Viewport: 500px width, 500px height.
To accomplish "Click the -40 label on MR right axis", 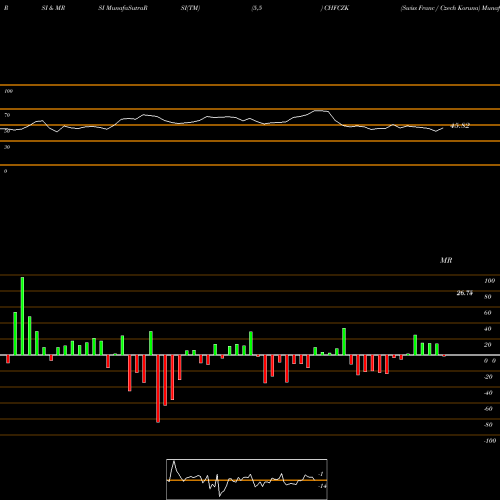I will (488, 393).
